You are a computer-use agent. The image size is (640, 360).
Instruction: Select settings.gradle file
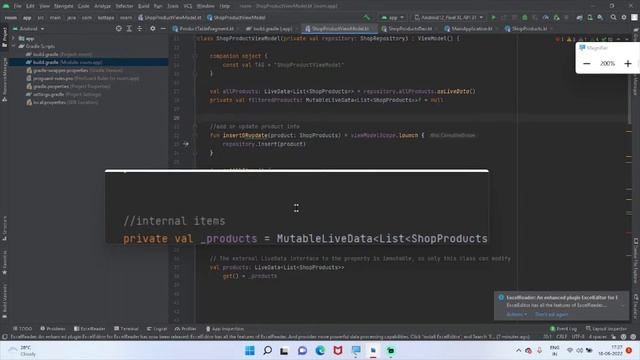(x=63, y=94)
